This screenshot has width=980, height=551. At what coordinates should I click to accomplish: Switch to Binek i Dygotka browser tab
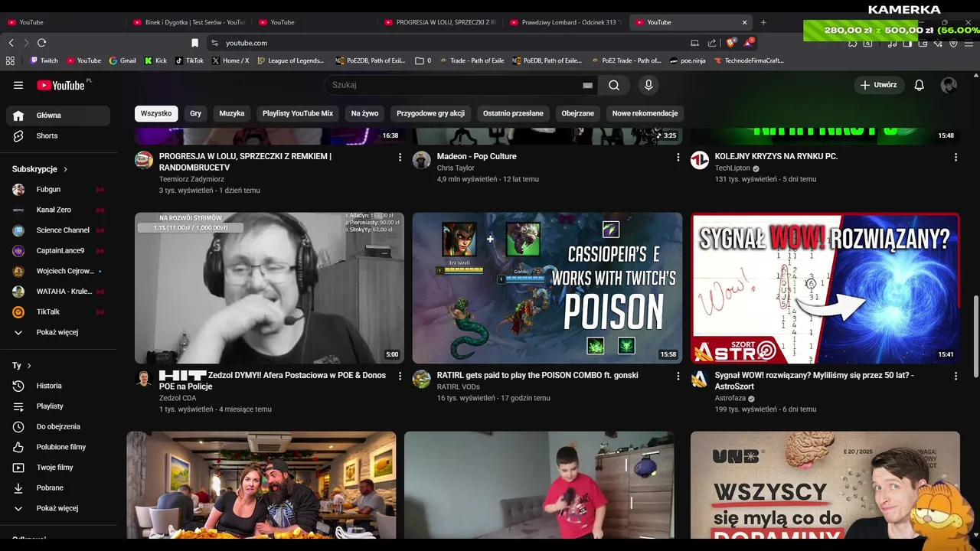[x=188, y=22]
